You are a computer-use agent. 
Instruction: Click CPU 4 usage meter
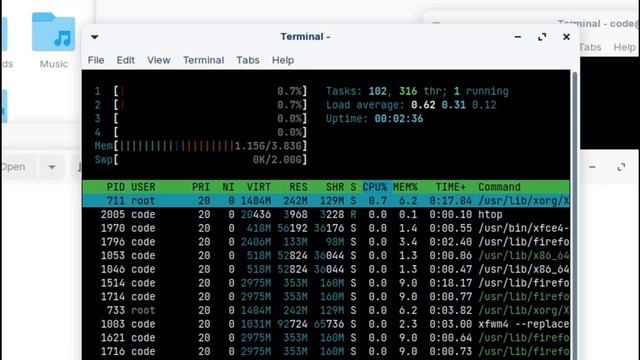[x=200, y=132]
